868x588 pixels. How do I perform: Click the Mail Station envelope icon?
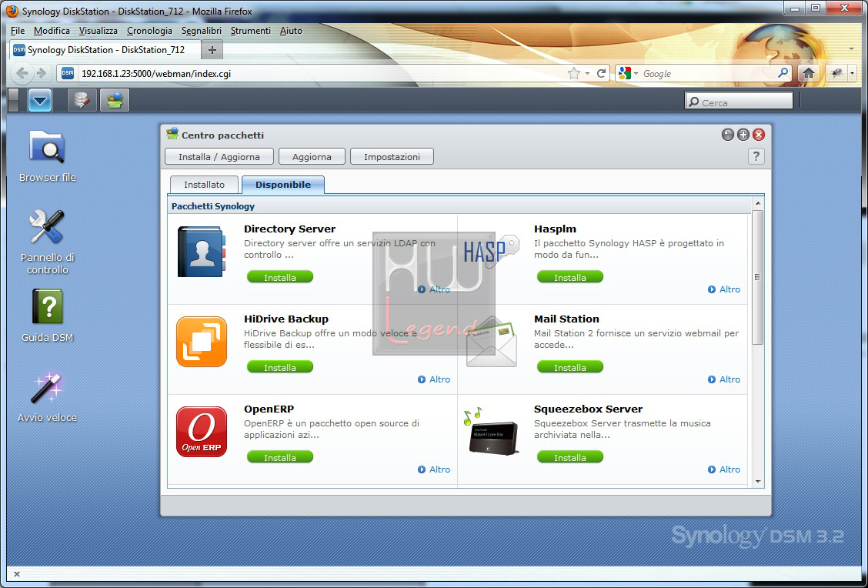pos(492,342)
